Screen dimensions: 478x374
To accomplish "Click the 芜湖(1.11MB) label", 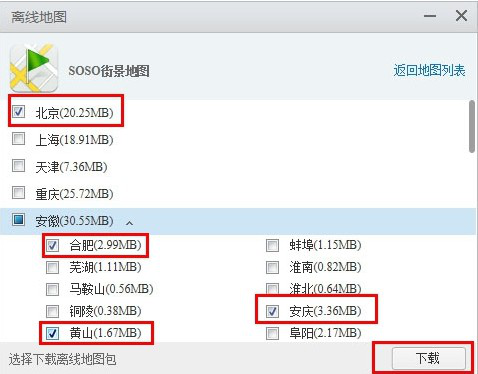I will [x=105, y=267].
